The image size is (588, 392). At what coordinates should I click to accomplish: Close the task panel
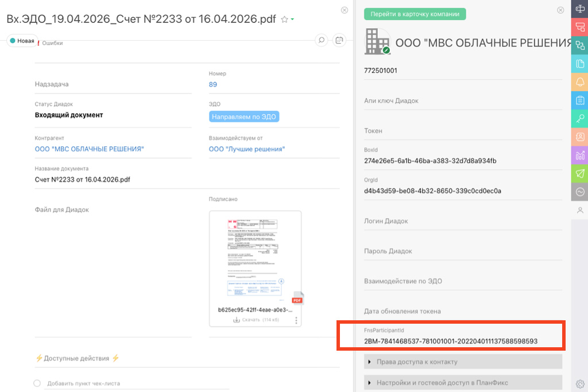pos(345,10)
